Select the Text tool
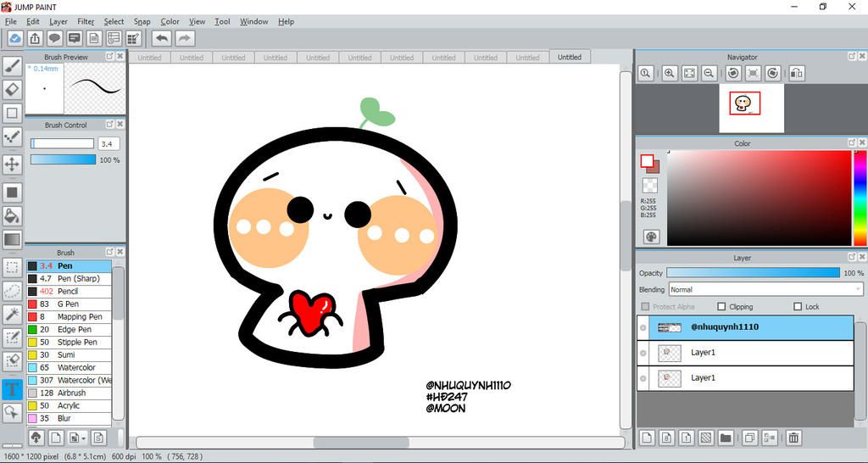868x463 pixels. (12, 388)
